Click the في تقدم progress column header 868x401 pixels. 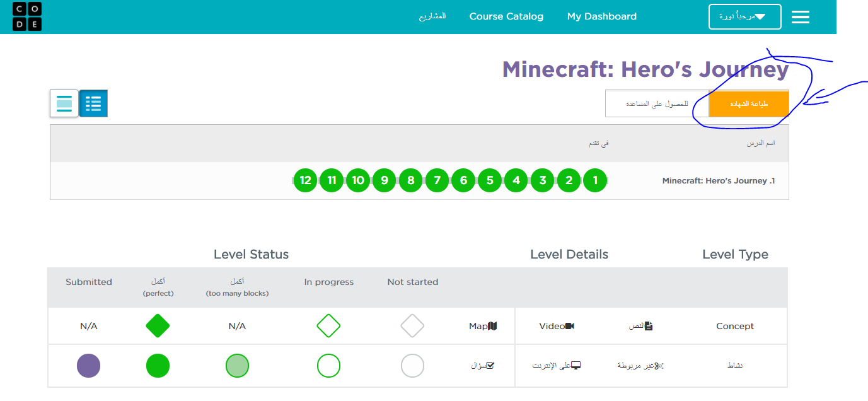coord(598,143)
